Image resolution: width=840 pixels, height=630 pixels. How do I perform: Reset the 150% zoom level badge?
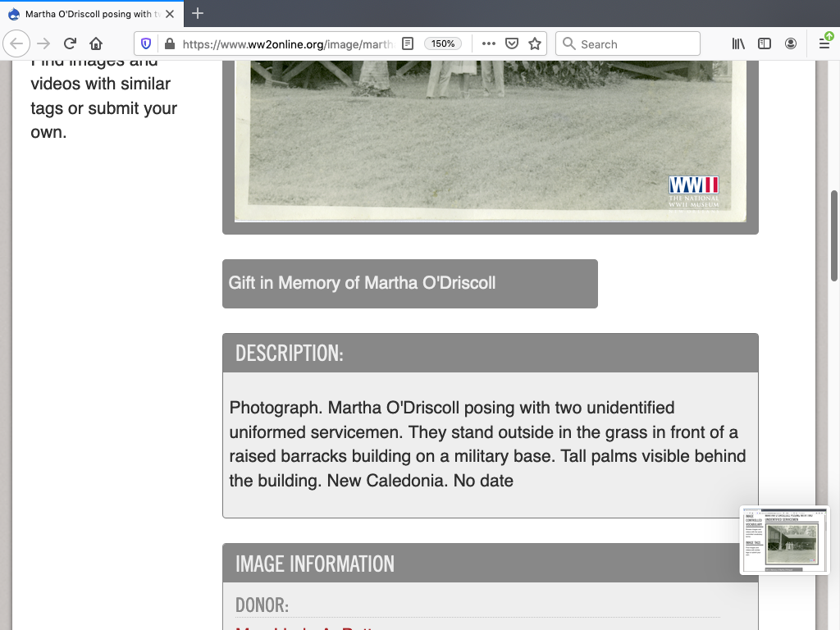tap(443, 44)
